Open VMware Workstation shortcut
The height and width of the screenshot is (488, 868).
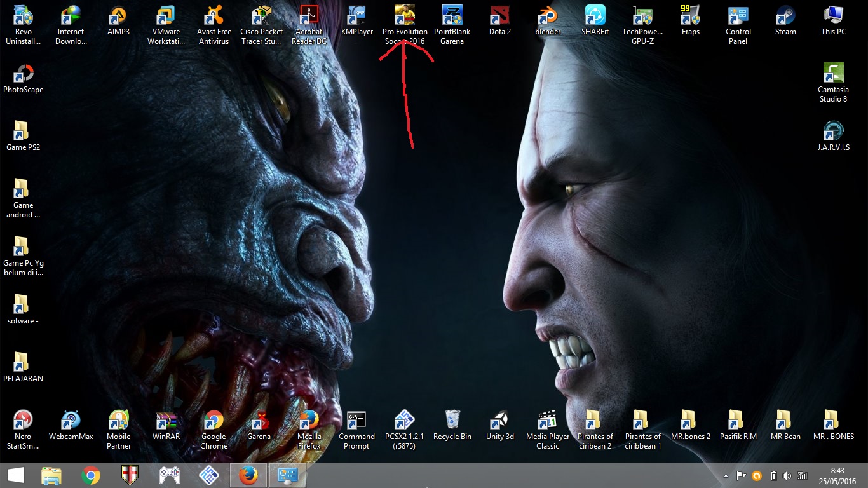166,25
